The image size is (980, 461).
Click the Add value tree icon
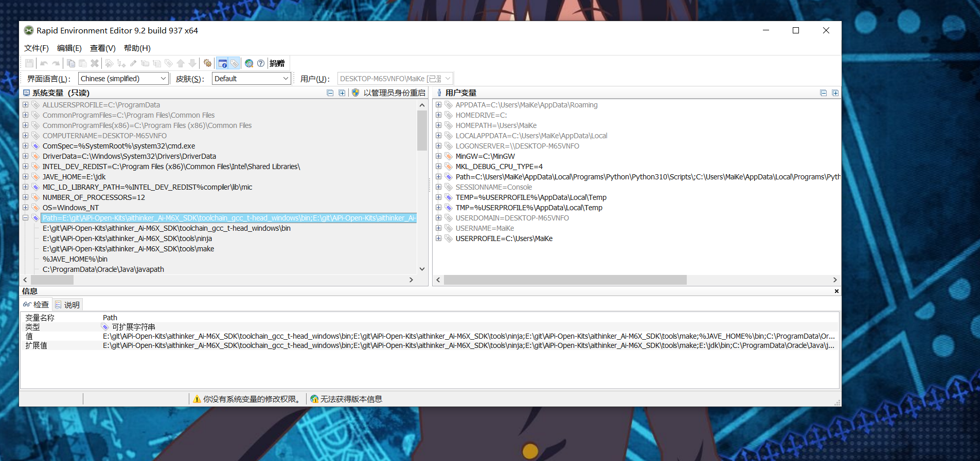coord(121,63)
